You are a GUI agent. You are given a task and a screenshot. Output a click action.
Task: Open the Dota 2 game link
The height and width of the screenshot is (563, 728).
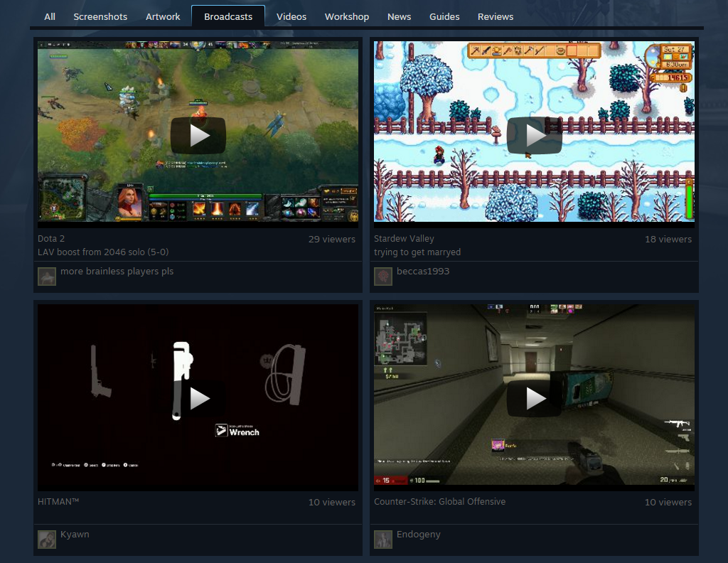point(50,238)
